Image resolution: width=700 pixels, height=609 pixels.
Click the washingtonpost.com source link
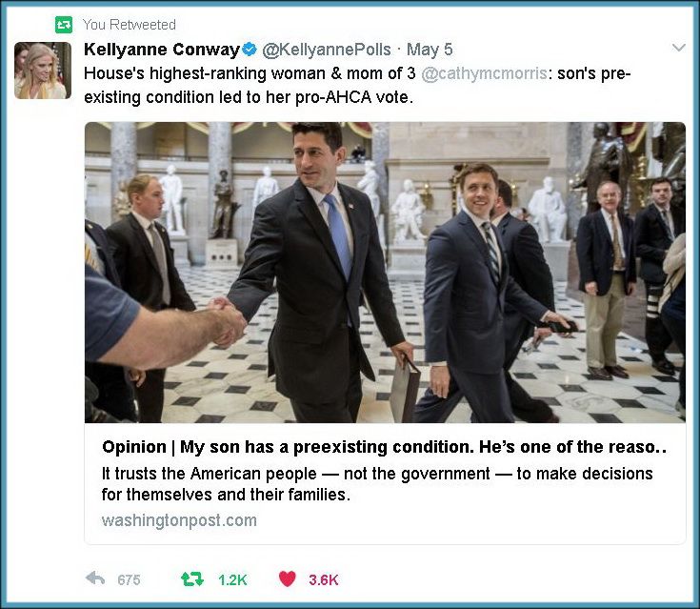click(x=179, y=520)
